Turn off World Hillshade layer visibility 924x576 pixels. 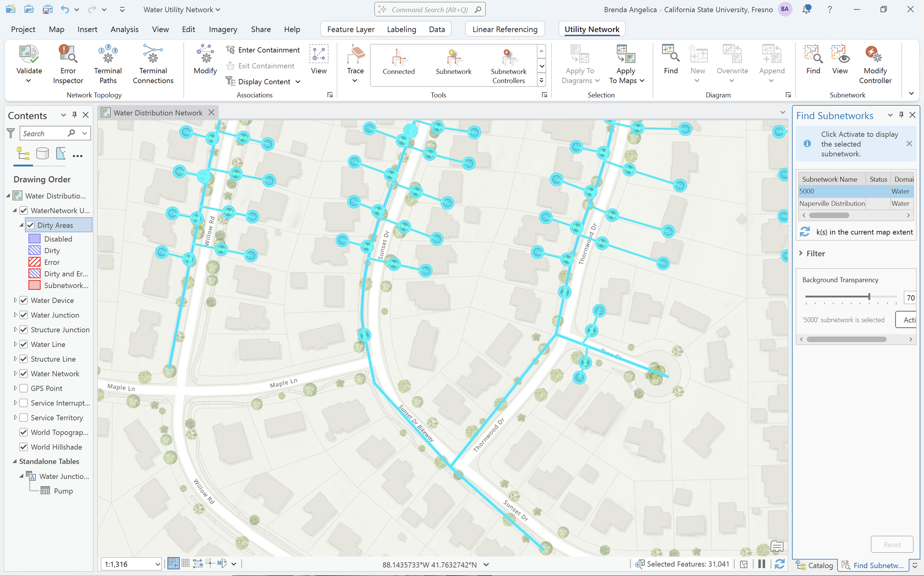[24, 447]
